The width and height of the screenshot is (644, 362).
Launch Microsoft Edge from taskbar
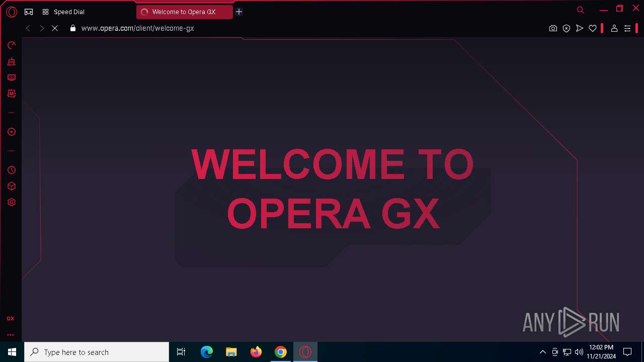[207, 352]
